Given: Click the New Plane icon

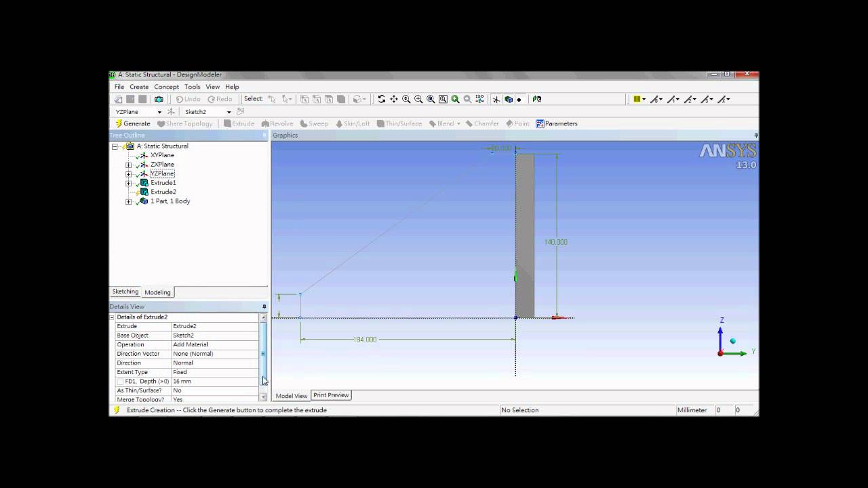Looking at the screenshot, I should 171,112.
